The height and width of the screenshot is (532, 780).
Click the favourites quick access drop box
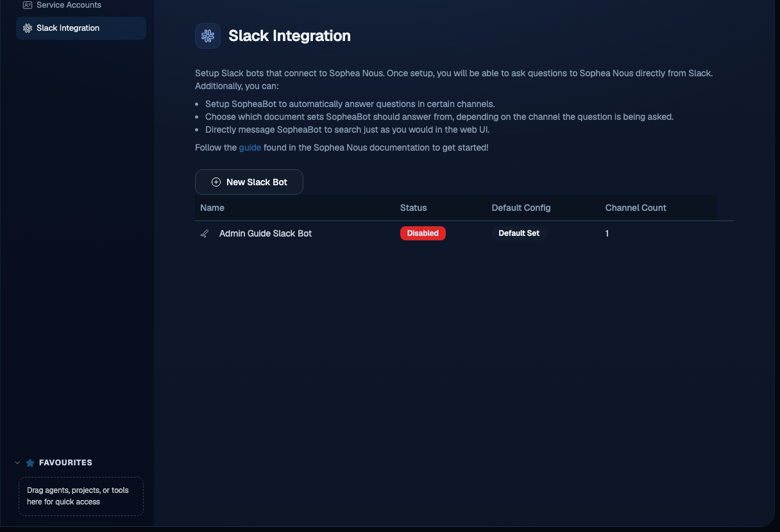click(81, 496)
